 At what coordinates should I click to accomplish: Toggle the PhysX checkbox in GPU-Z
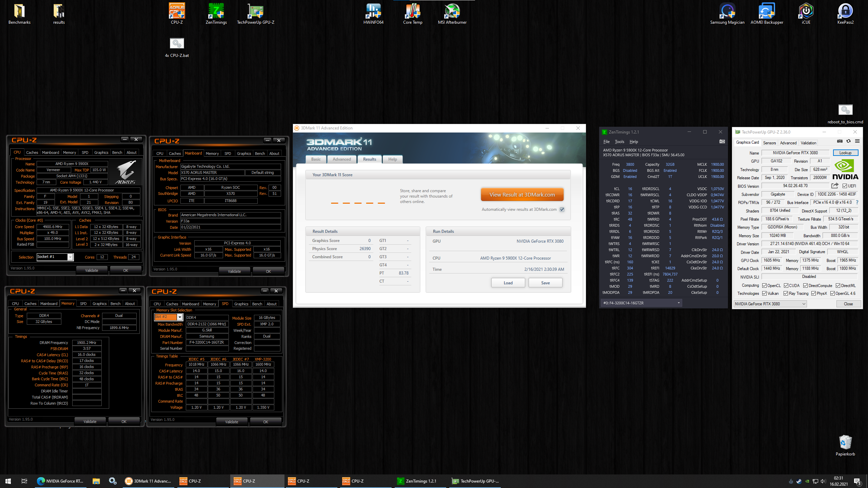coord(813,293)
